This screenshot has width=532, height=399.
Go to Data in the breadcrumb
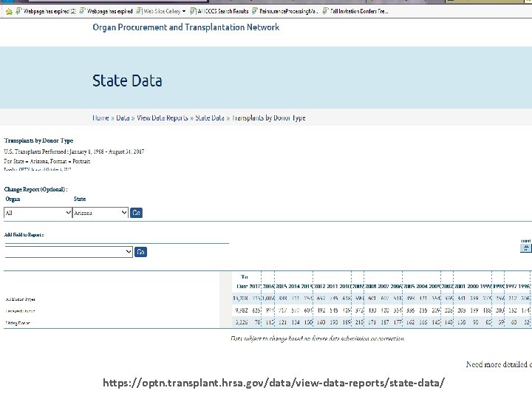coord(123,117)
